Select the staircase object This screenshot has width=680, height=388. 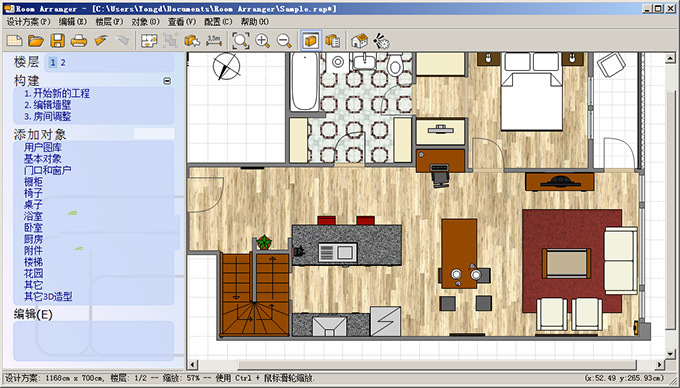255,294
